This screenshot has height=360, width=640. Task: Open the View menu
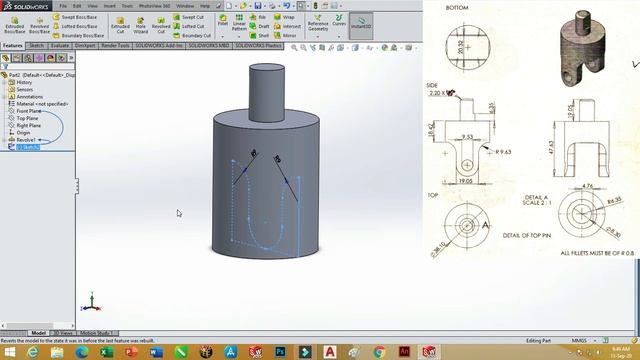[93, 6]
